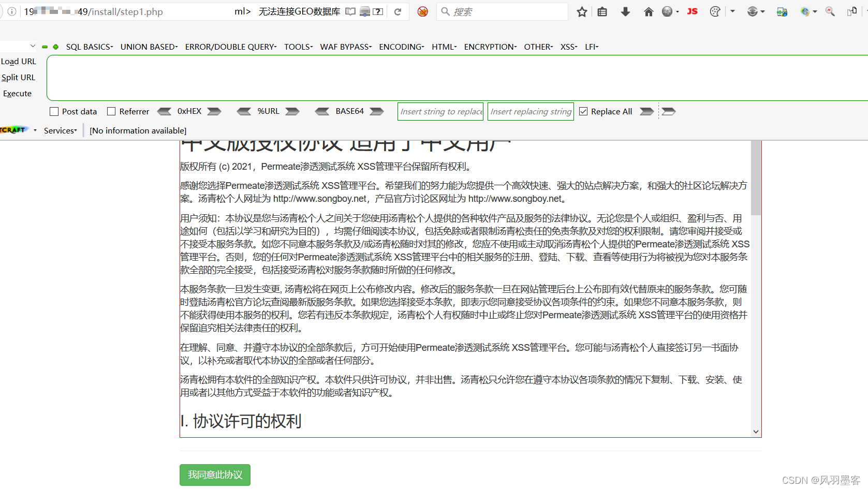Click the green plus HackBar icon

point(55,47)
